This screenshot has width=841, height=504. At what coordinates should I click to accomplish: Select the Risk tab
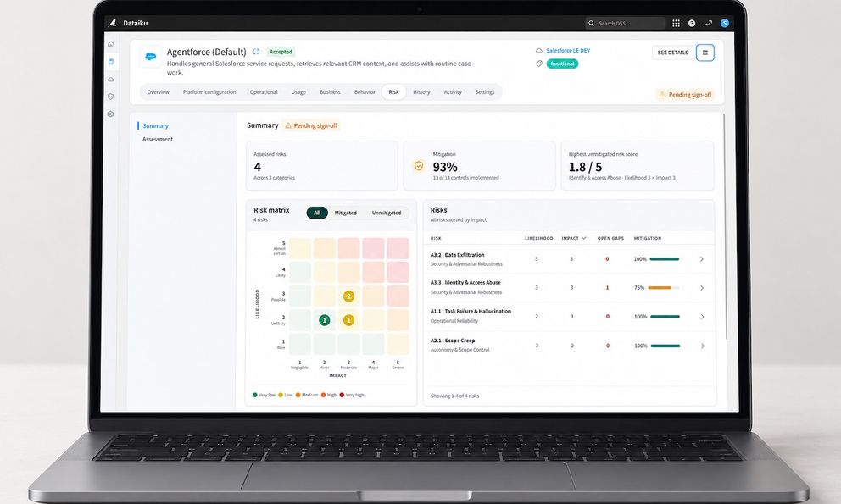pyautogui.click(x=393, y=92)
